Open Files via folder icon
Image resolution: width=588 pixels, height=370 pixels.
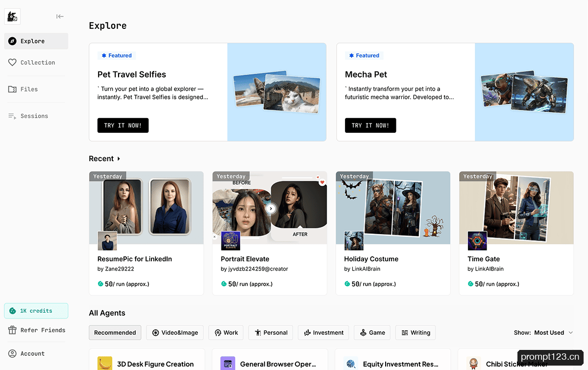click(x=12, y=89)
